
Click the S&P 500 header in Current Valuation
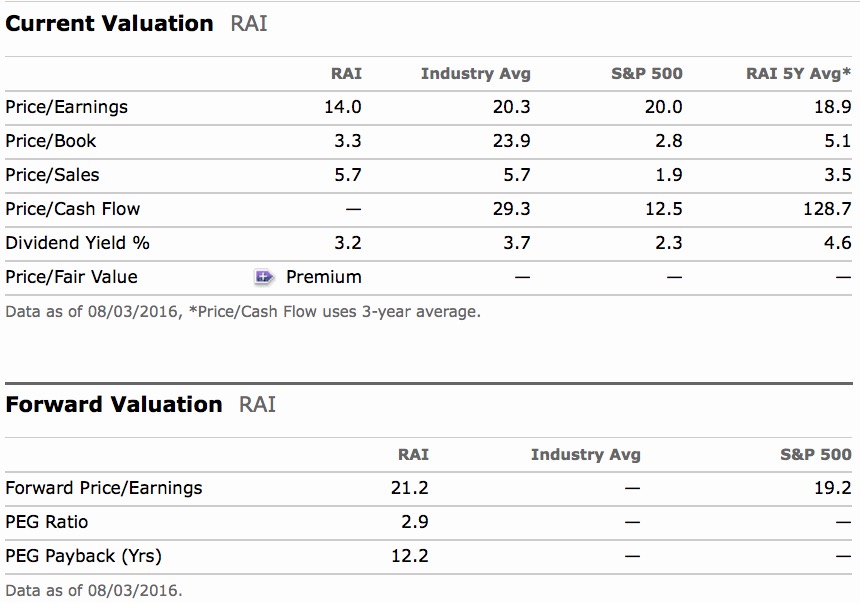coord(646,73)
